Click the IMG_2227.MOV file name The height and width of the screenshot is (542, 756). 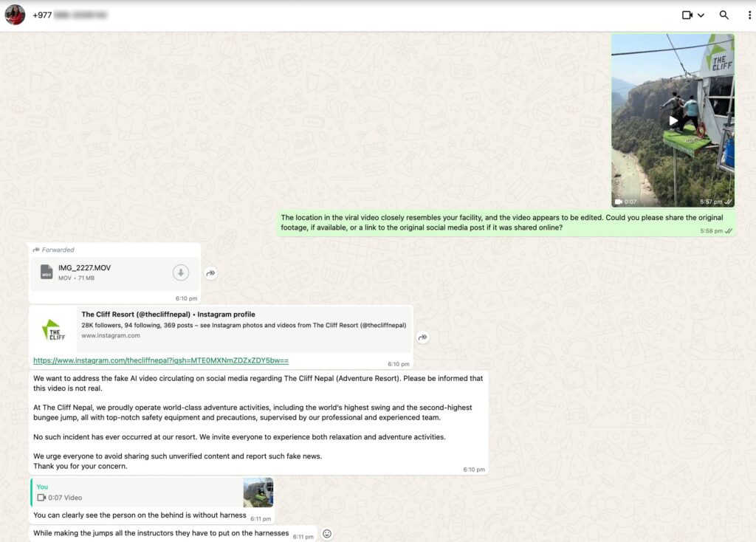pos(84,267)
